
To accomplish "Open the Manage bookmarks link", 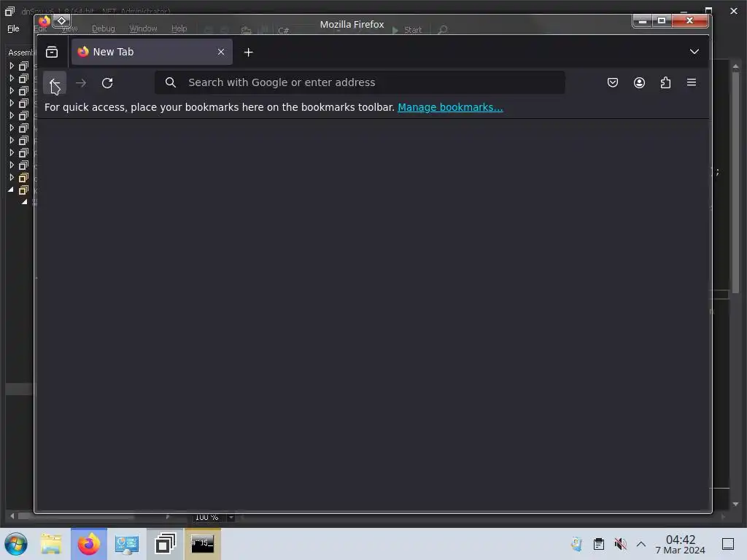I will click(x=450, y=108).
